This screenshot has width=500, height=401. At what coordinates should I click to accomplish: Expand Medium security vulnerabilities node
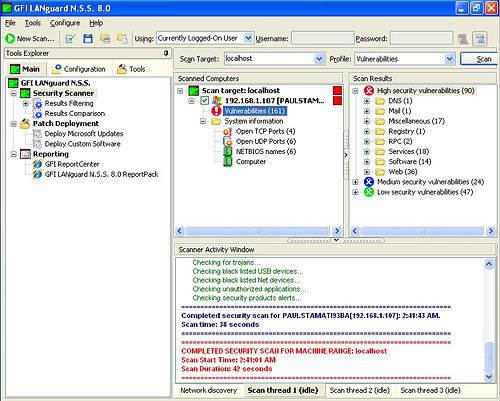[356, 182]
